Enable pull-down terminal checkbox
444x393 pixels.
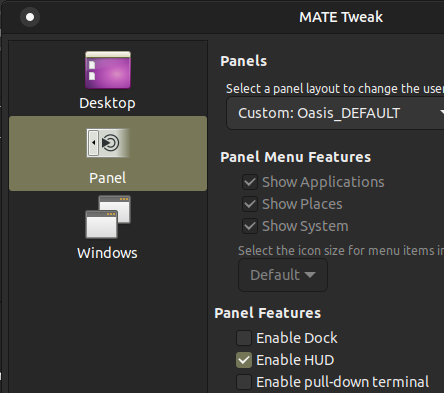point(244,382)
